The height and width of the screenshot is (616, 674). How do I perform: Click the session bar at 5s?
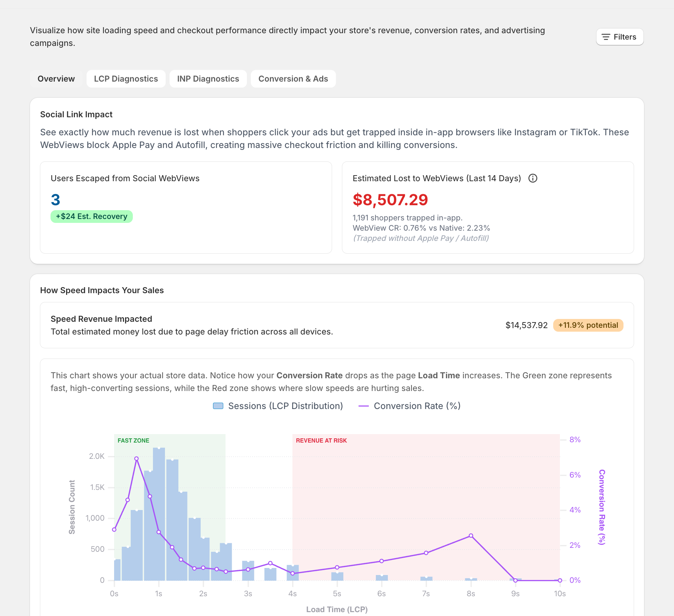click(x=337, y=576)
